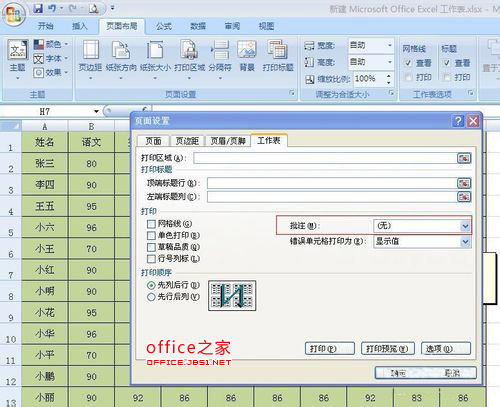Open the Height (高度) dropdown

click(x=390, y=62)
